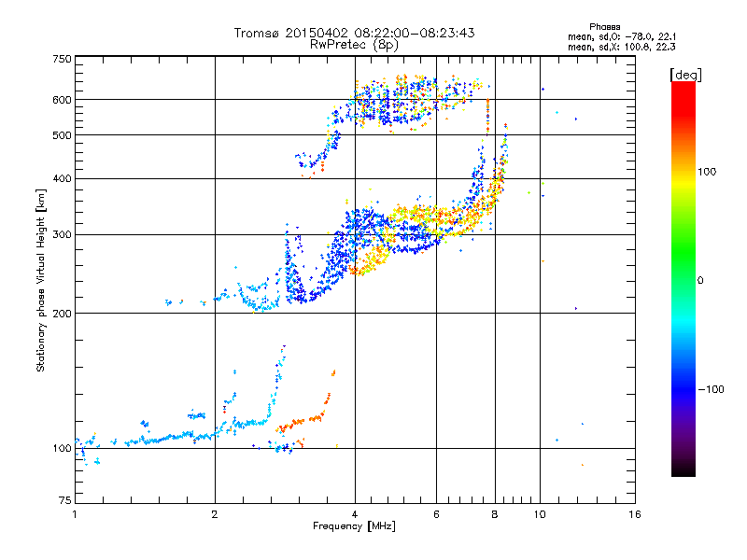
Task: Click the colorbar tick label '-100'
Action: point(712,389)
